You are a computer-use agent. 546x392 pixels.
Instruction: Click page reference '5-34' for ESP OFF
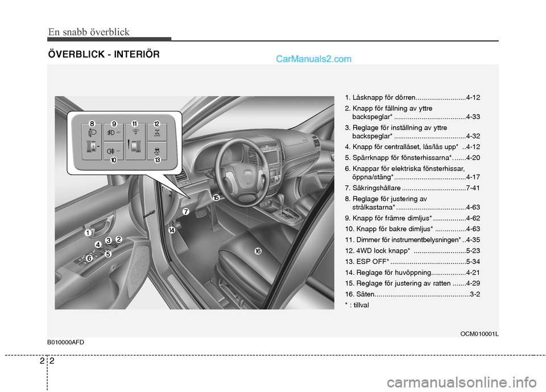[x=473, y=261]
